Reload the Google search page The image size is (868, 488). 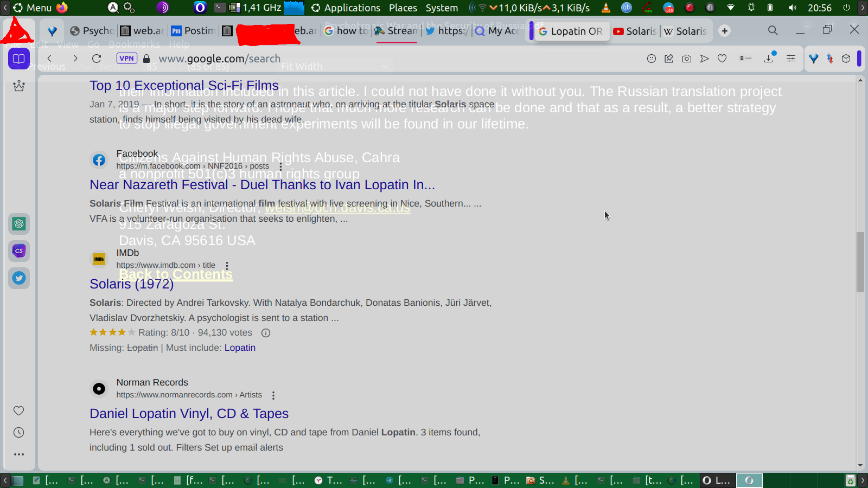(x=97, y=59)
